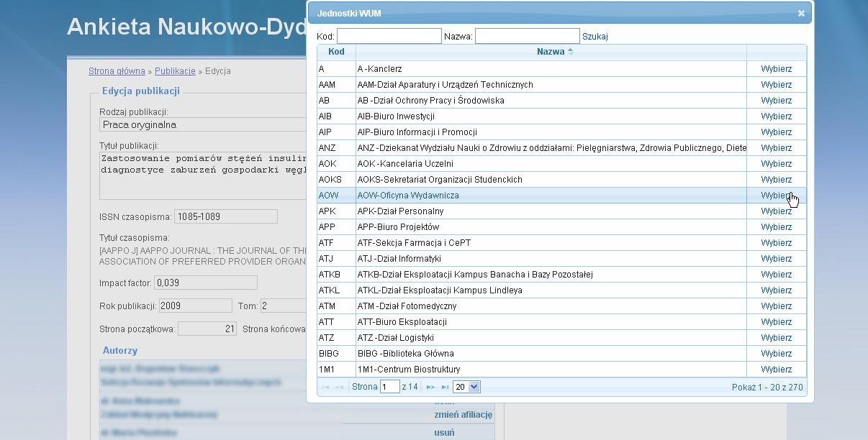Go to the first page icon

pyautogui.click(x=325, y=387)
